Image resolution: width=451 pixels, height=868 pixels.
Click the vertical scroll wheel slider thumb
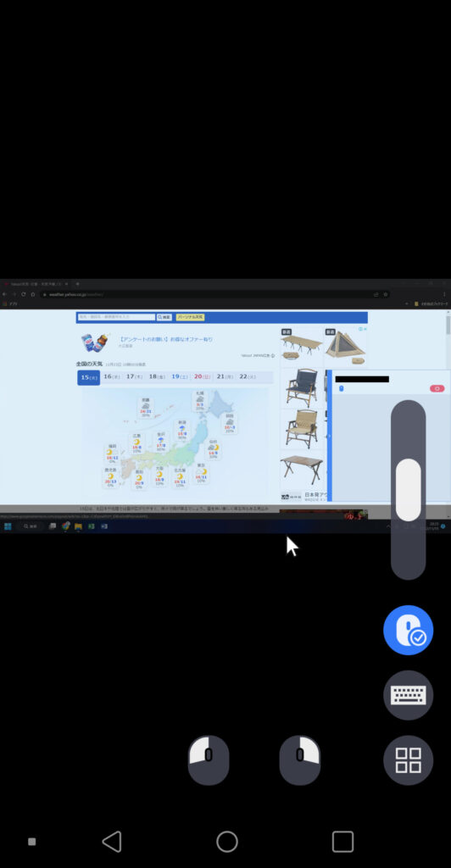tap(409, 489)
